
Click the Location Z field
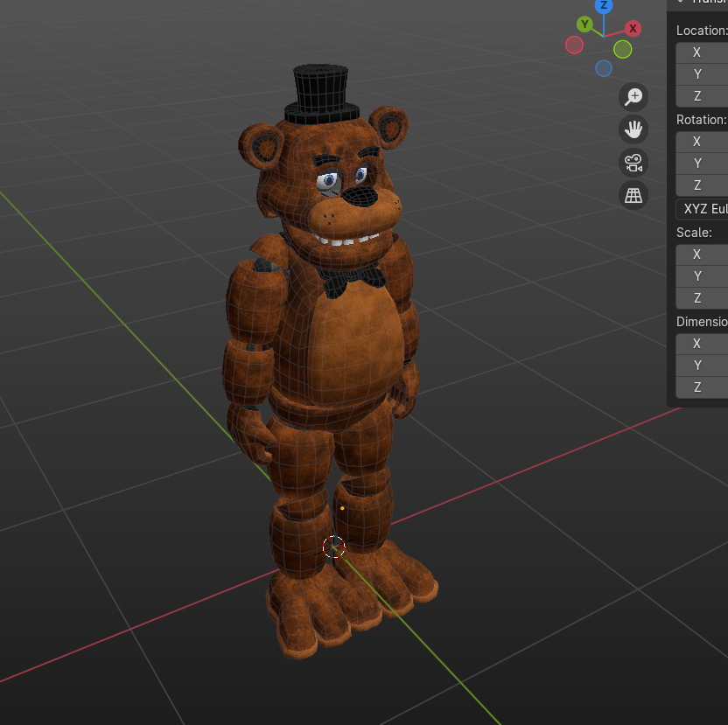(702, 96)
